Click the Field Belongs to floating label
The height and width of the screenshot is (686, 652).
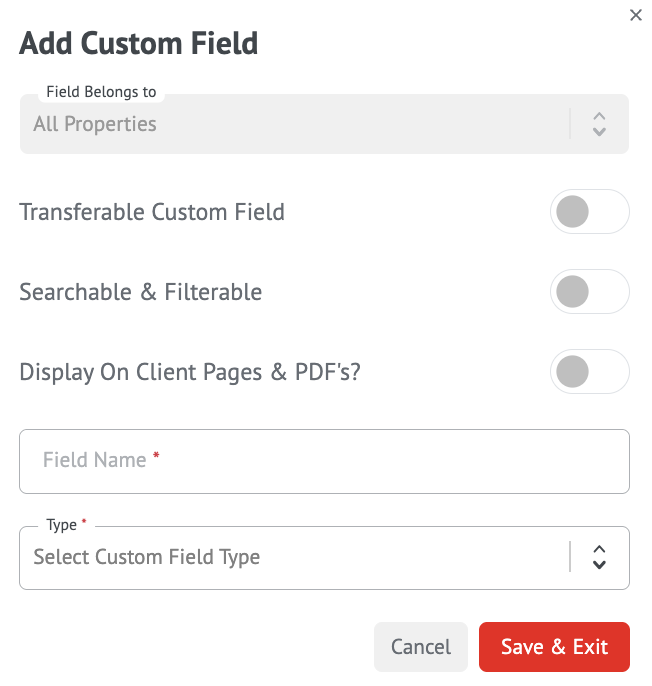click(101, 92)
